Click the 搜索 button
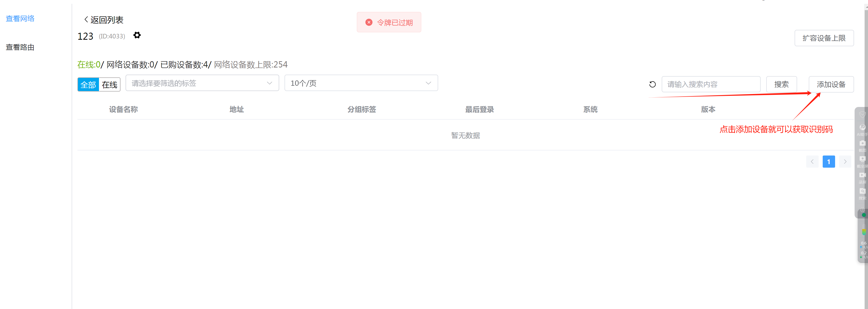This screenshot has width=868, height=309. [x=781, y=84]
